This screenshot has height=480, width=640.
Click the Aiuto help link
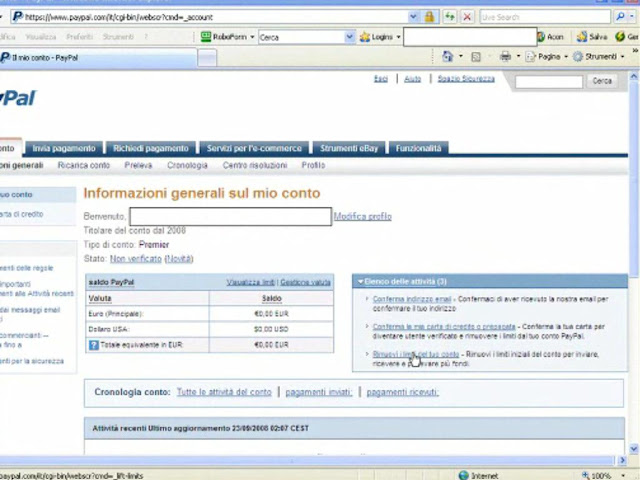(x=412, y=79)
